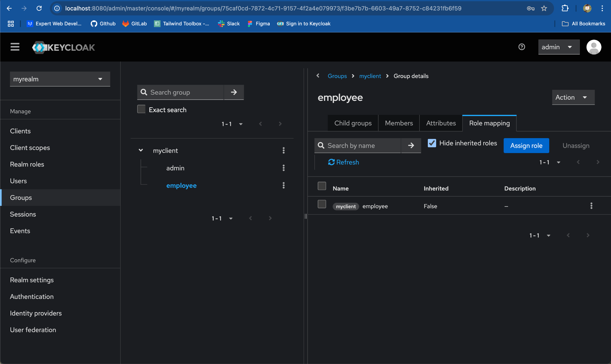Select the myclient employee role checkbox
Viewport: 611px width, 364px height.
[x=322, y=204]
